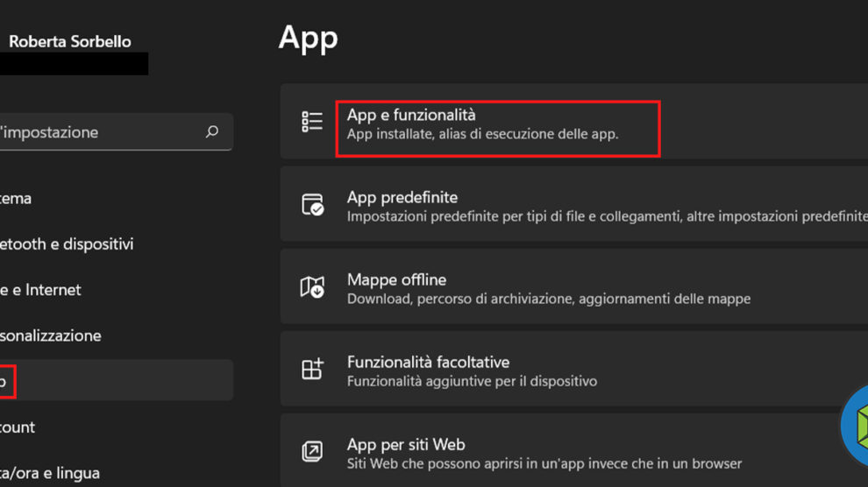Open Roberta Sorbello user profile
This screenshot has height=487, width=868.
coord(69,41)
